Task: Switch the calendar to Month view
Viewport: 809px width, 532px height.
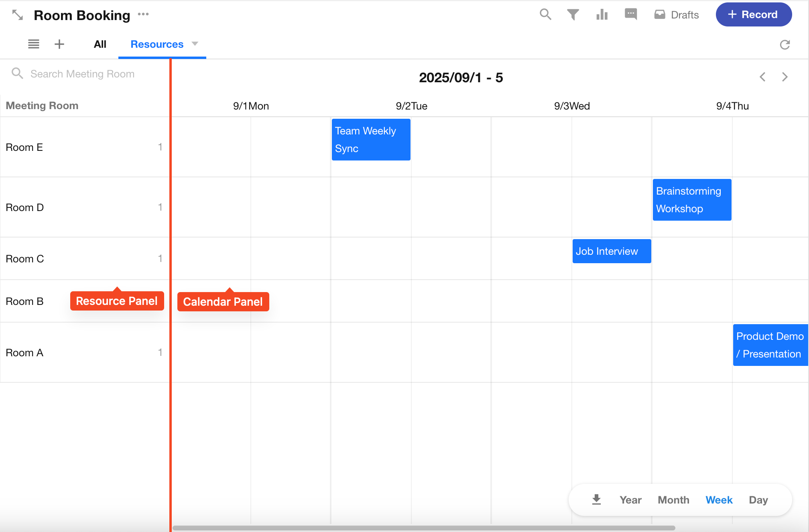Action: click(673, 500)
